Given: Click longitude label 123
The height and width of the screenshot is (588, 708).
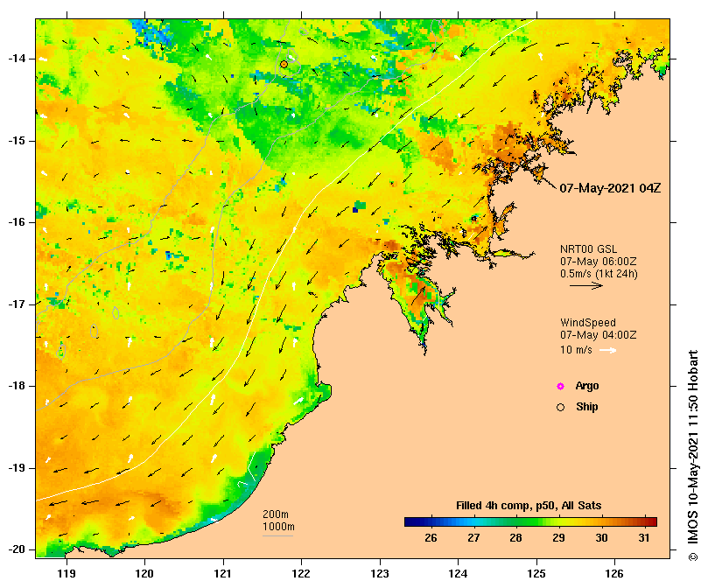Looking at the screenshot, I should [380, 574].
